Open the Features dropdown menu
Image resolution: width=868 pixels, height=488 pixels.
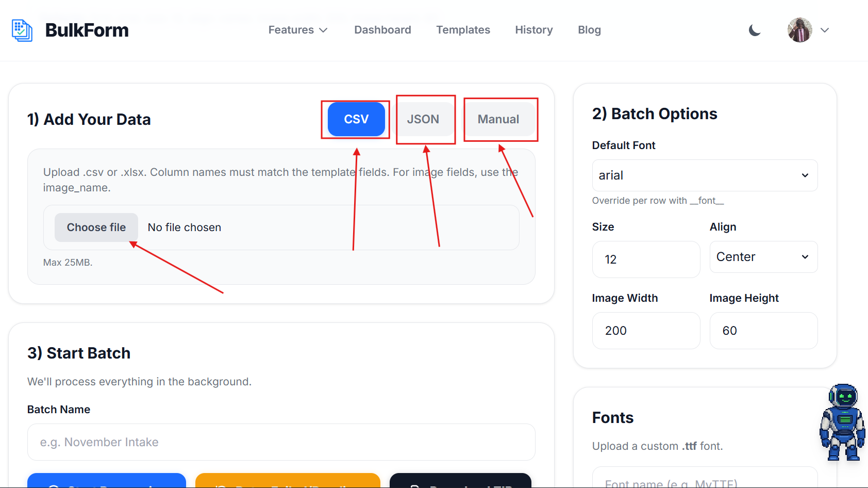tap(298, 30)
